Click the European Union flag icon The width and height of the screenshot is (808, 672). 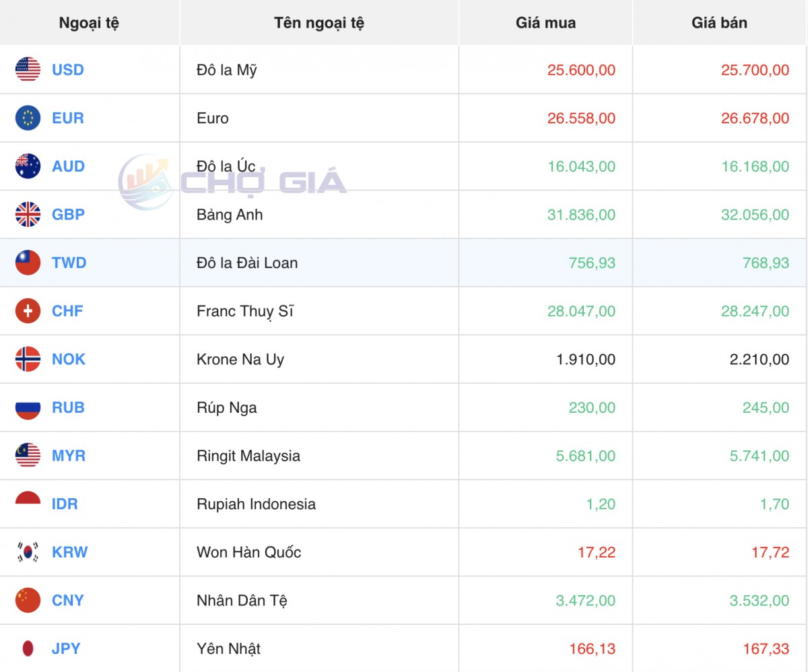coord(28,118)
